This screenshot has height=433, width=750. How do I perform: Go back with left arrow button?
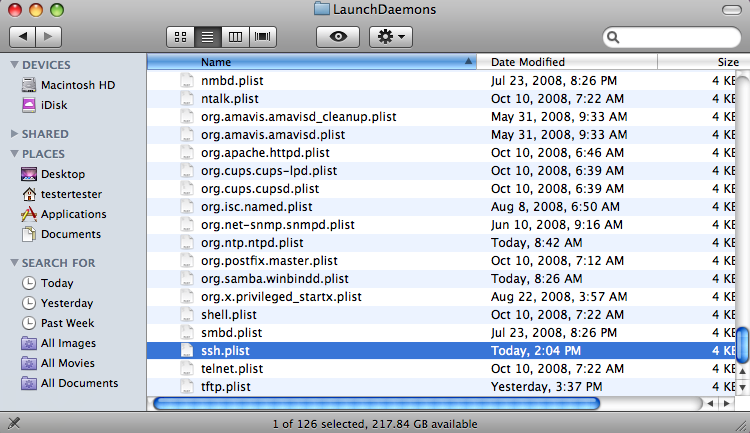22,37
